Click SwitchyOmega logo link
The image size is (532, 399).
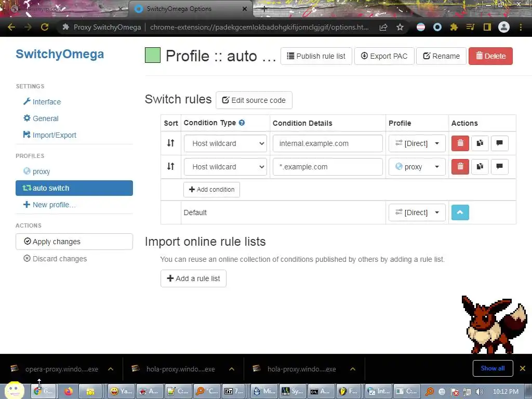coord(60,54)
